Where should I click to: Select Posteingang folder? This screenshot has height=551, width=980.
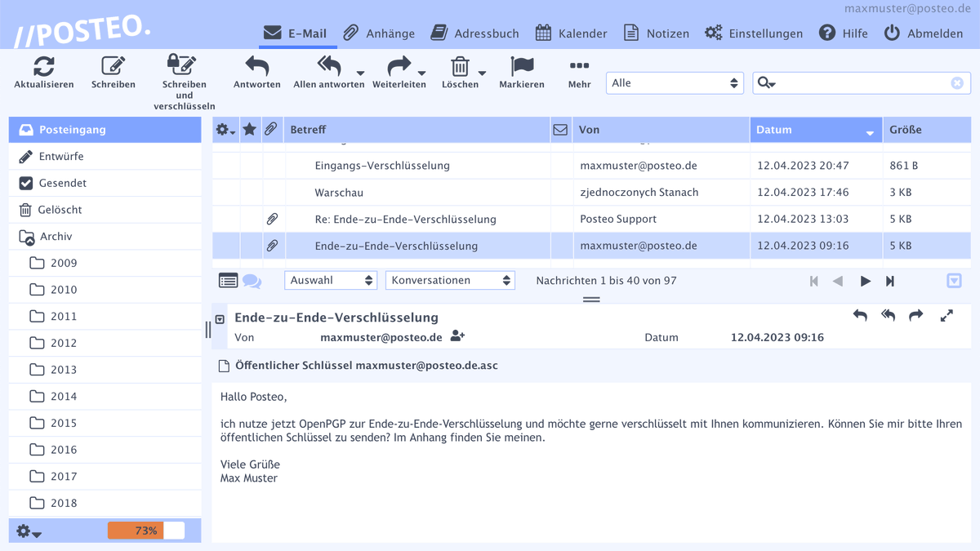tap(105, 130)
